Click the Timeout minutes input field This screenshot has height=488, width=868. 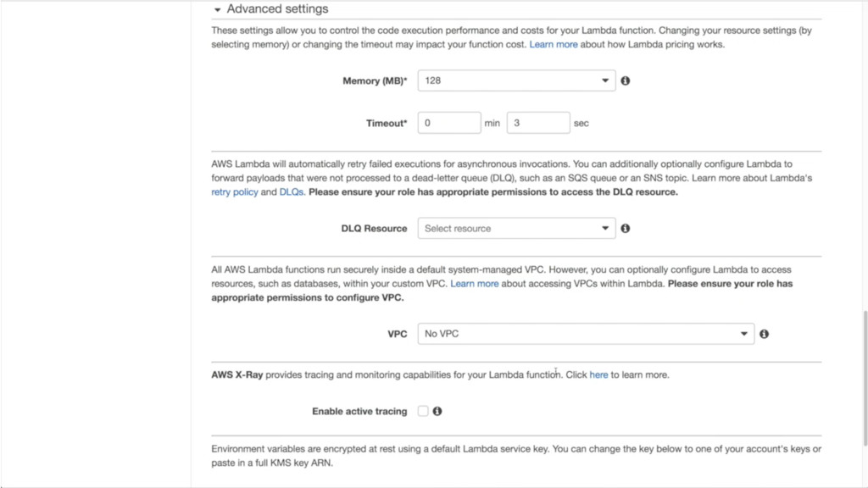click(x=449, y=123)
